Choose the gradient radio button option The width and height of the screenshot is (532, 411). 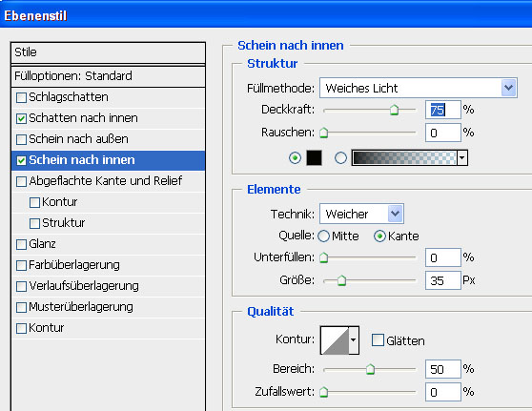pos(340,157)
